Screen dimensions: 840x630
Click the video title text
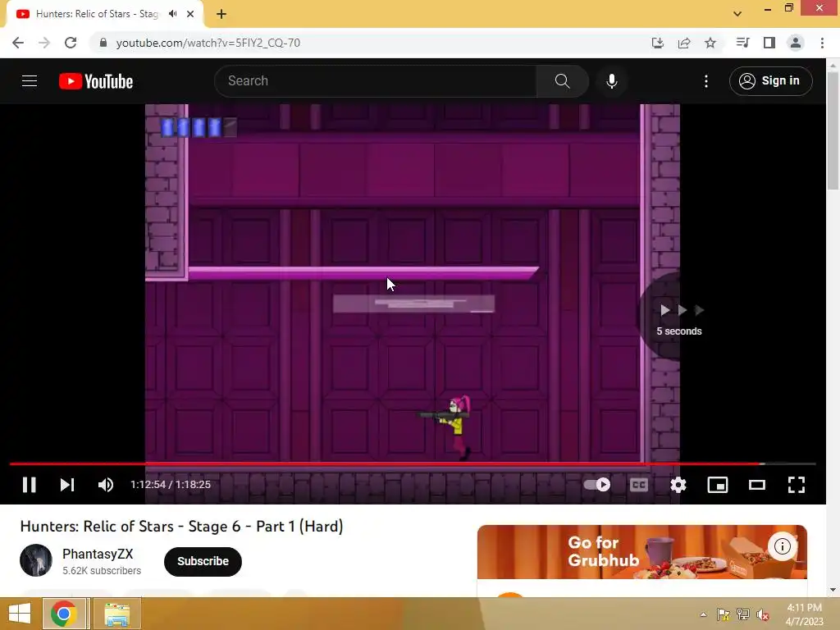pyautogui.click(x=181, y=526)
